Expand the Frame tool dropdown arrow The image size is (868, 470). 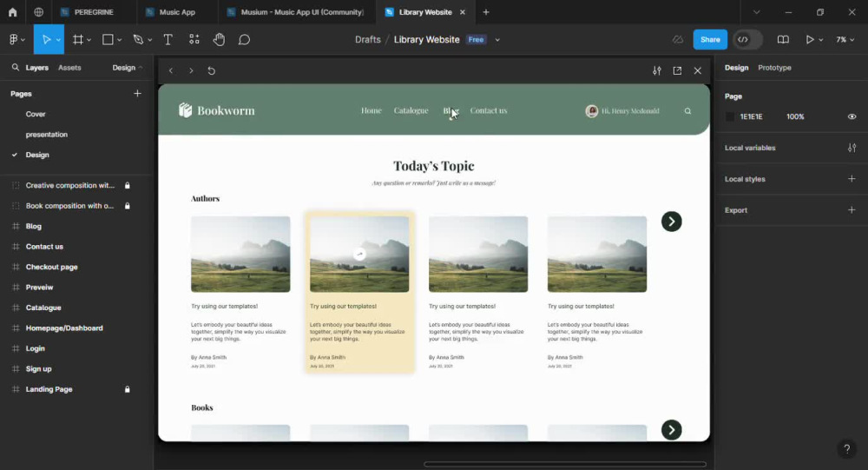(x=89, y=40)
